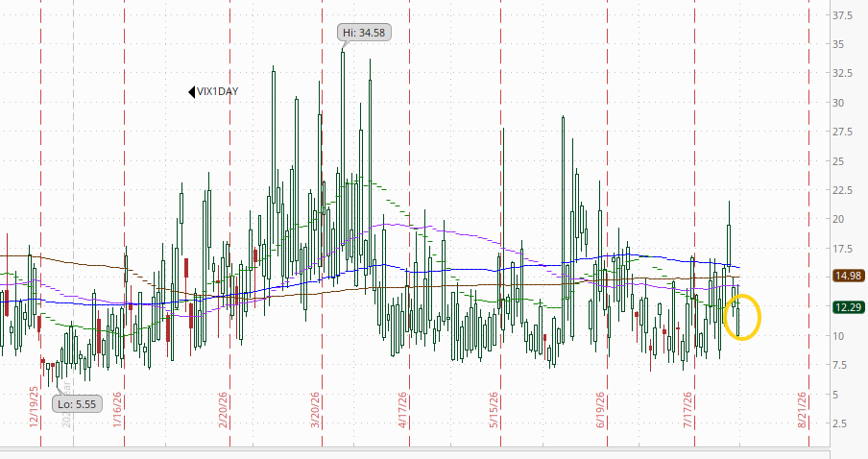The image size is (868, 459).
Task: Select the 7/17/26 expiration date marker
Action: point(688,410)
